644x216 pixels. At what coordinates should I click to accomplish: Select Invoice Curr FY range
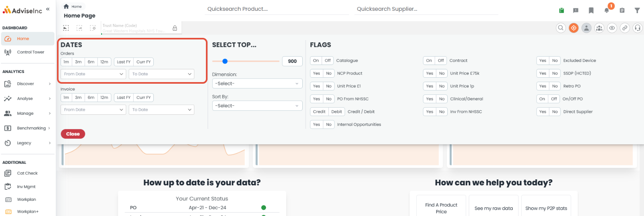click(x=143, y=97)
